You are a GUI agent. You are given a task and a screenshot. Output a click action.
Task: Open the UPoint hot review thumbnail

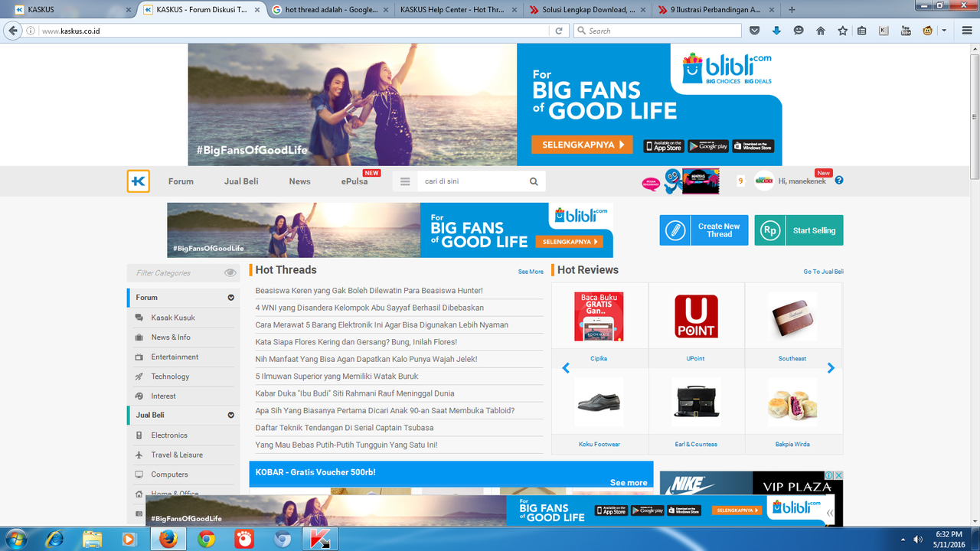(x=696, y=317)
